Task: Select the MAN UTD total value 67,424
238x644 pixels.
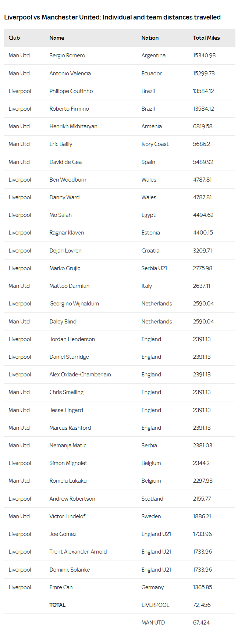Action: click(201, 623)
